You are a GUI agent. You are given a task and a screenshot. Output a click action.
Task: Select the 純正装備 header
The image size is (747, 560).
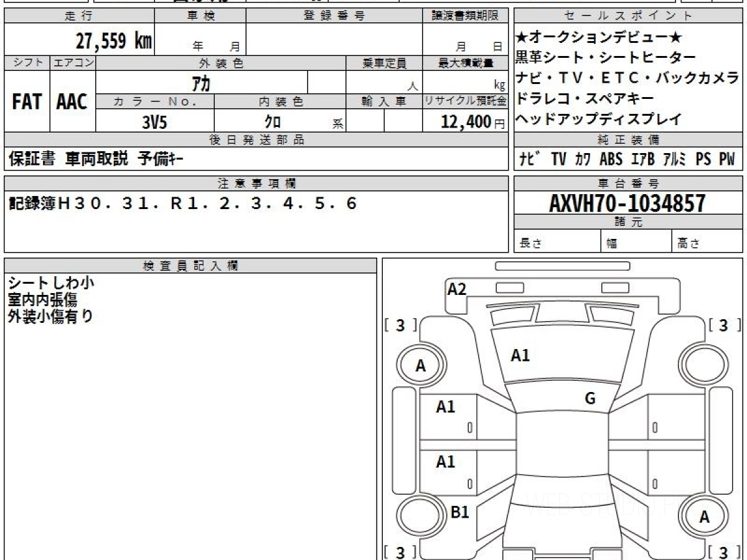pos(628,140)
